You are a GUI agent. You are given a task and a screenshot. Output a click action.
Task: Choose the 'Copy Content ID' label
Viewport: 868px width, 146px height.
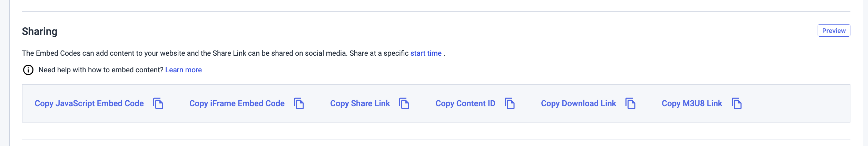465,103
